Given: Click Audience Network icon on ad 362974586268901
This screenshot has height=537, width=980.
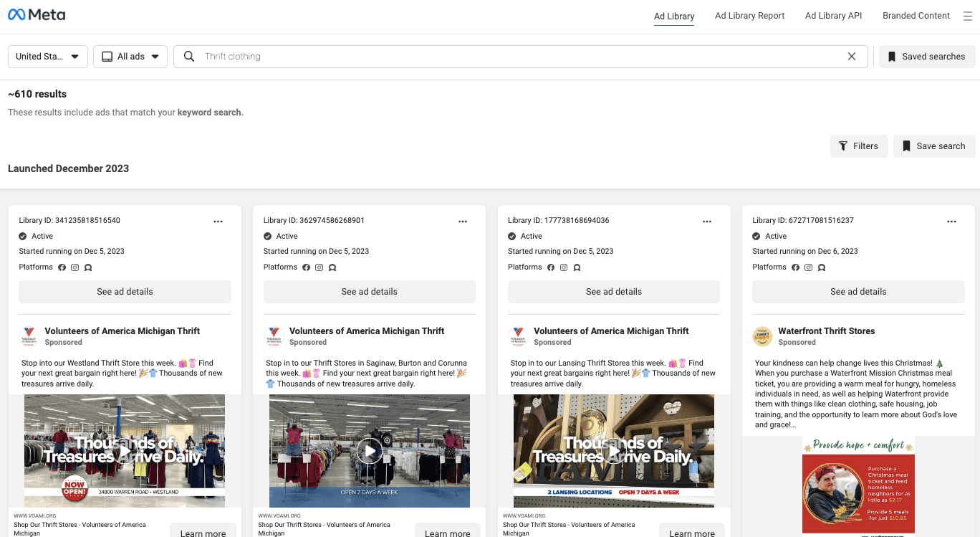Looking at the screenshot, I should point(332,267).
